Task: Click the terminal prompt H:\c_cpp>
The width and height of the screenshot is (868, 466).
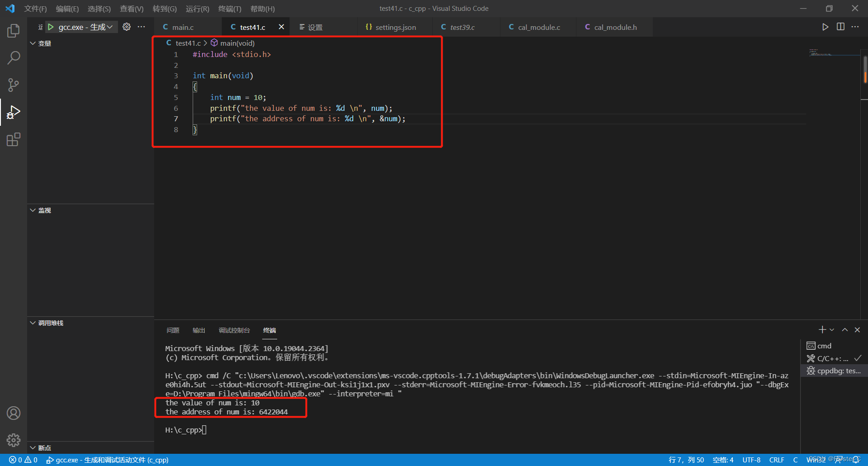Action: tap(183, 430)
